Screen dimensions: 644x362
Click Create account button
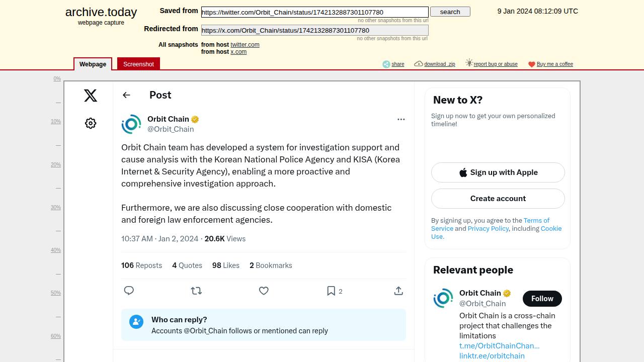click(498, 199)
